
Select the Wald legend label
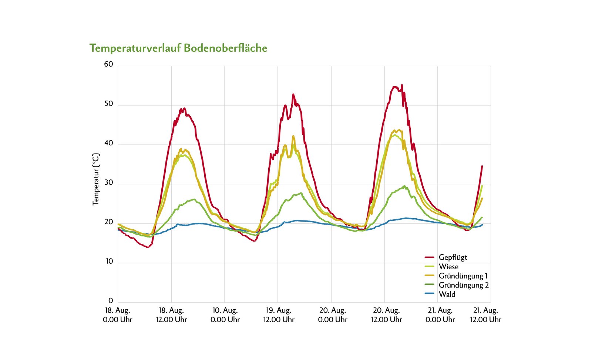(x=447, y=294)
